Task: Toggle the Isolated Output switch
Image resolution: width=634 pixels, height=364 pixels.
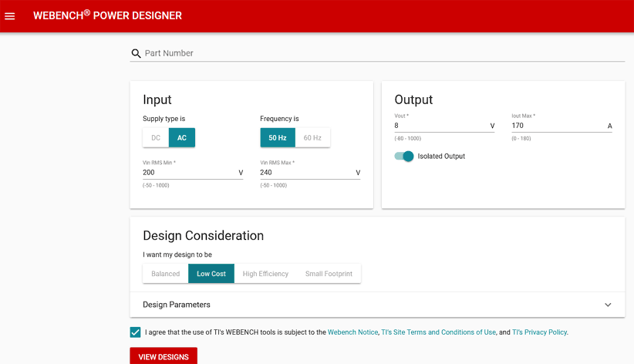Action: pyautogui.click(x=404, y=157)
